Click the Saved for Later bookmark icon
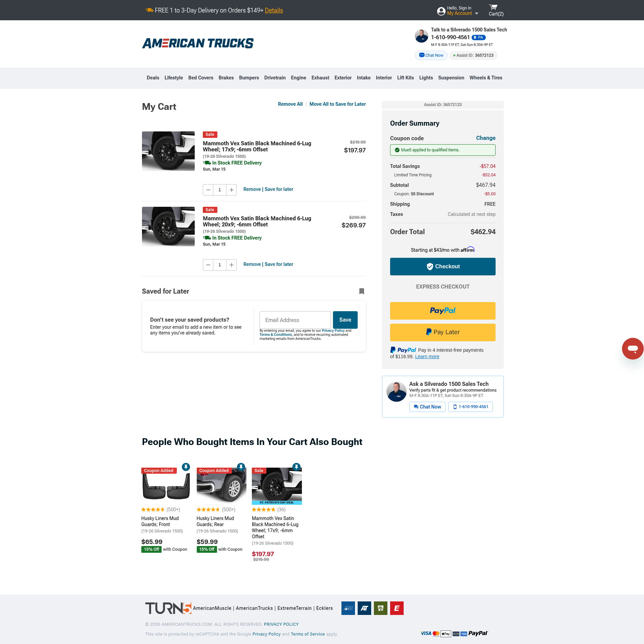The width and height of the screenshot is (644, 644). [x=361, y=291]
